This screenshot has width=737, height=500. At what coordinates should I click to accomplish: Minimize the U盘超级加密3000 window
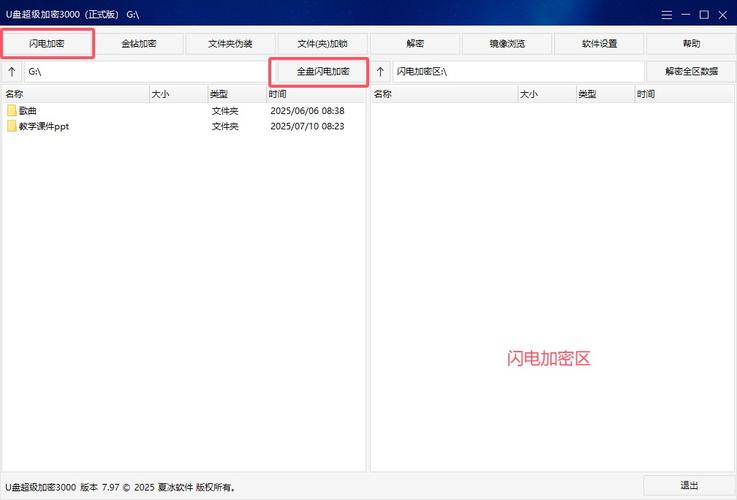[686, 15]
